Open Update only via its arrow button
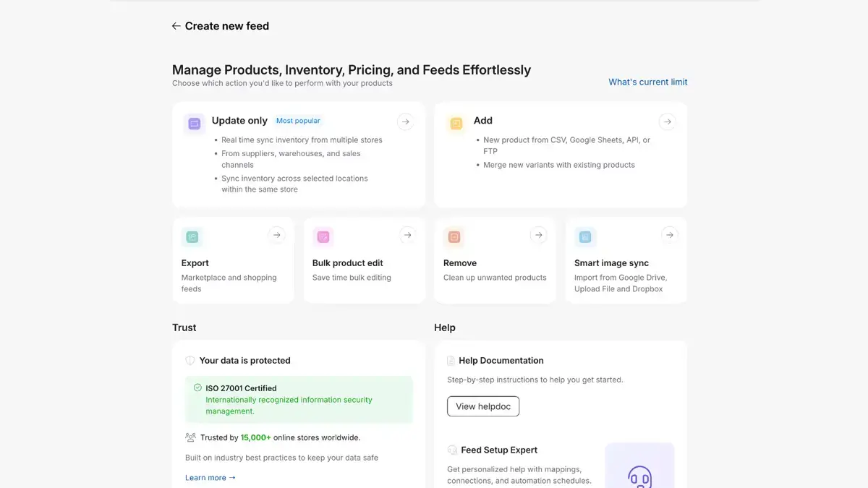The height and width of the screenshot is (488, 868). click(406, 121)
